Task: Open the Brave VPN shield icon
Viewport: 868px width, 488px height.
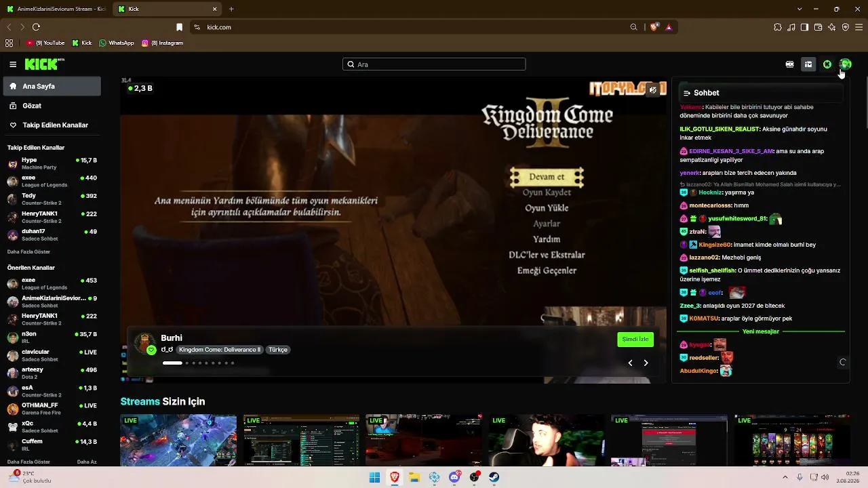Action: tap(846, 27)
